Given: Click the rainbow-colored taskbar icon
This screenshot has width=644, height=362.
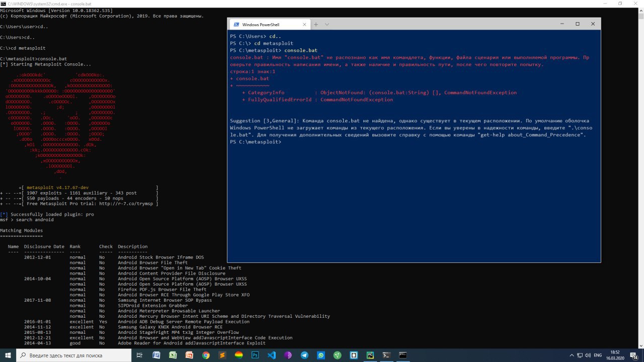Looking at the screenshot, I should click(x=238, y=355).
